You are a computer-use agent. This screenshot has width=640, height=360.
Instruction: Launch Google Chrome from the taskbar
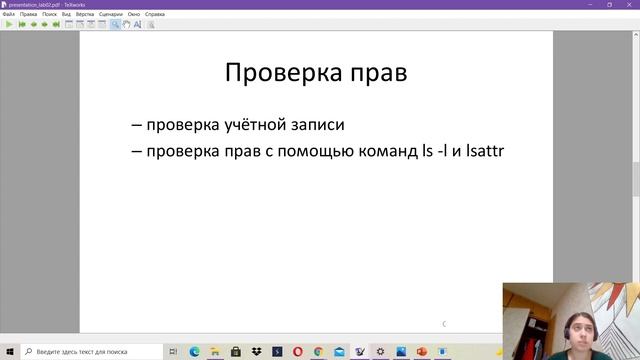pyautogui.click(x=318, y=351)
